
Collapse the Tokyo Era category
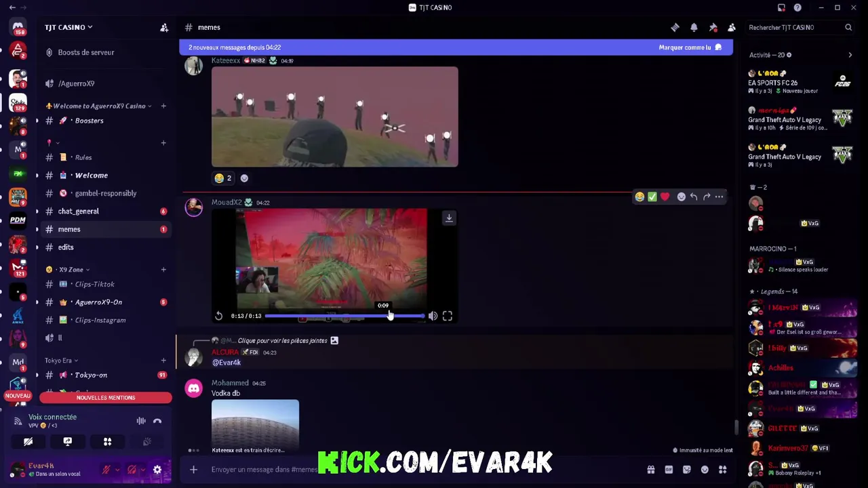61,361
